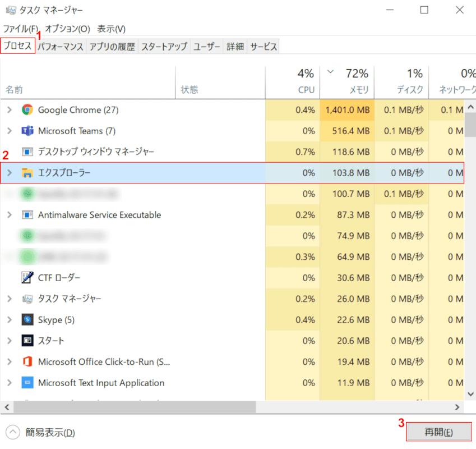This screenshot has width=476, height=449.
Task: Click 簡易表示(D) fewer details link
Action: 50,432
